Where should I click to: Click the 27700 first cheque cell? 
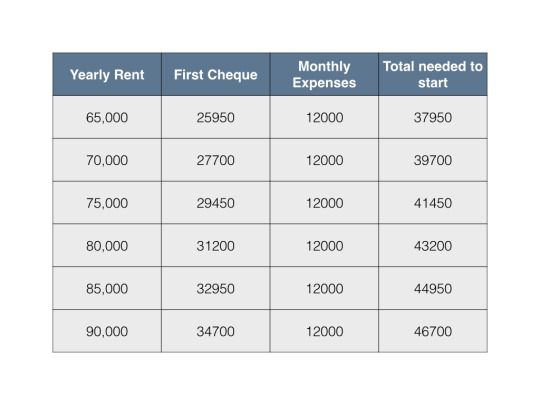coord(216,160)
